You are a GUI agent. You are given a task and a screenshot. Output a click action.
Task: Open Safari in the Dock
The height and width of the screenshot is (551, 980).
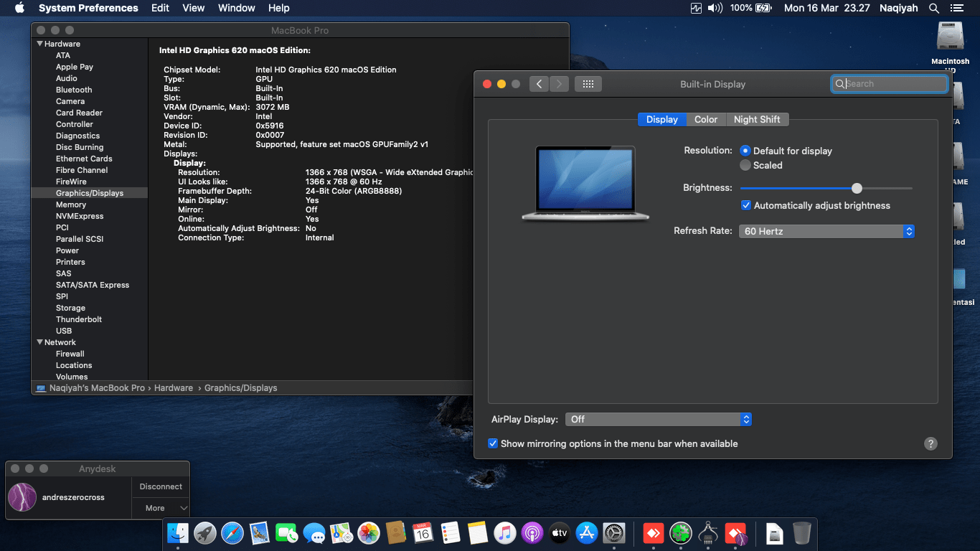(232, 533)
